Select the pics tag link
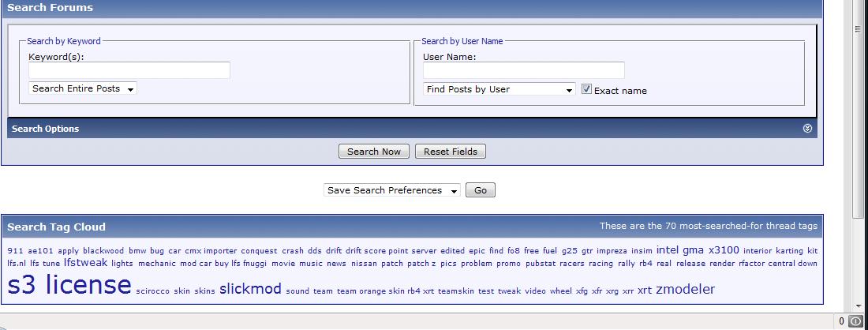Screen dimensions: 868x330 click(x=448, y=264)
